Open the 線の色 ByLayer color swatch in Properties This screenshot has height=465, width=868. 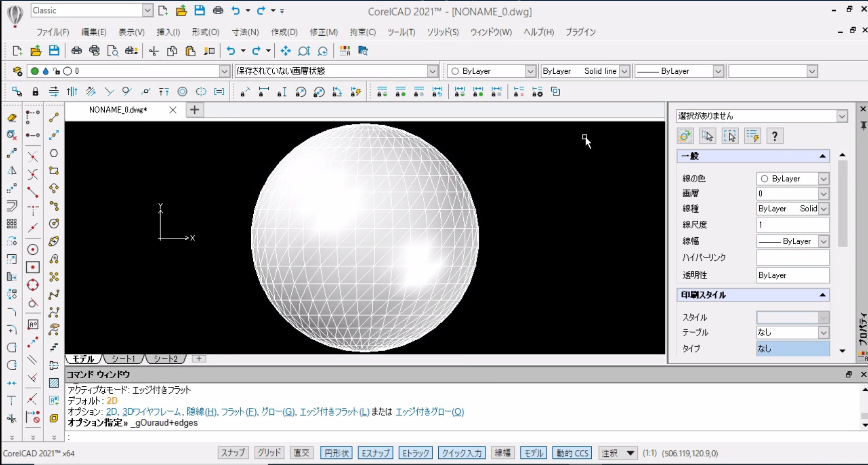pos(764,179)
